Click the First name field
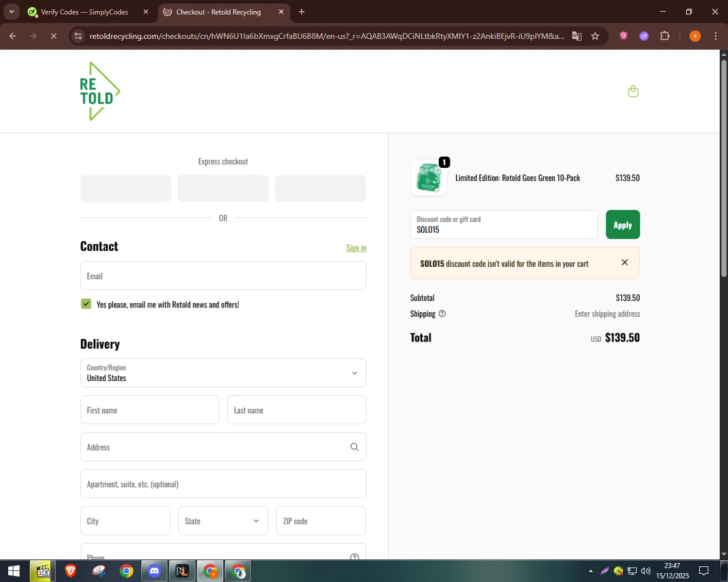 (149, 410)
